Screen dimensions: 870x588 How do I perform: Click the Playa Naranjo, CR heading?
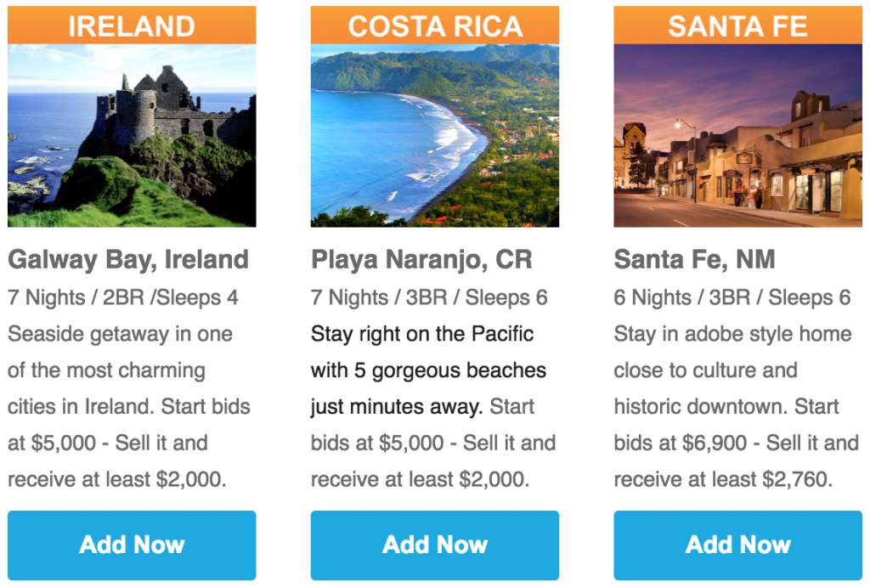pos(421,260)
